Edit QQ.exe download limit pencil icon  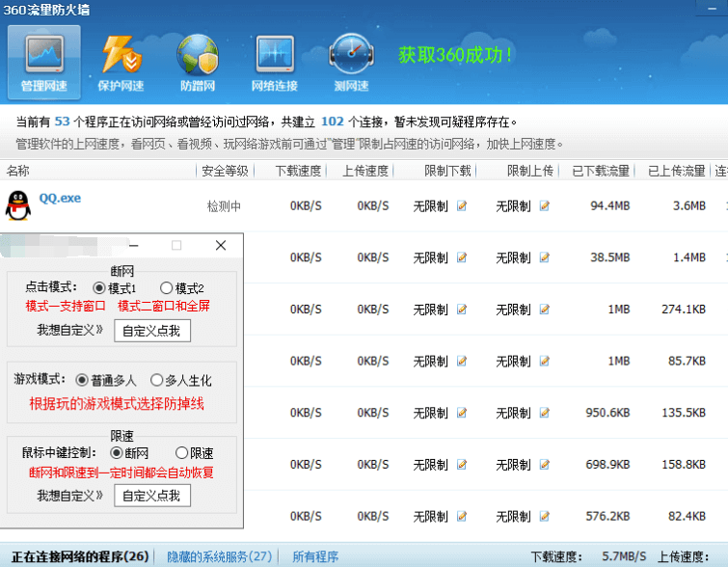tap(462, 205)
